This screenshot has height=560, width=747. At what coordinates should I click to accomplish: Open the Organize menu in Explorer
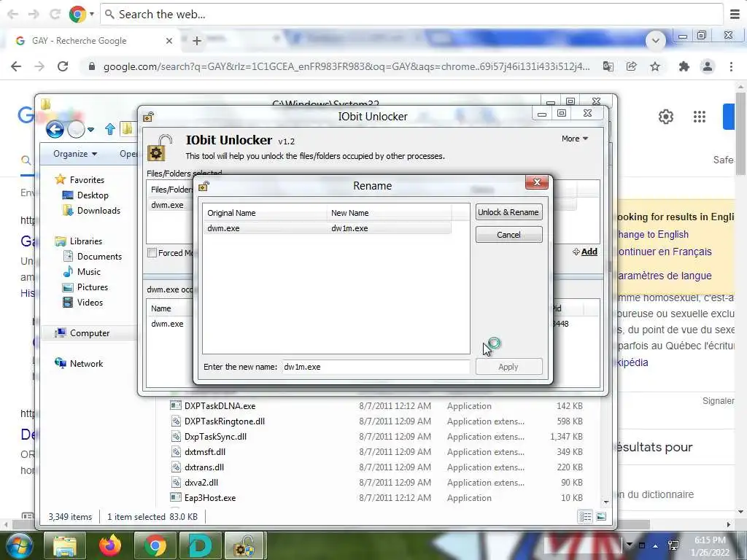(x=75, y=154)
